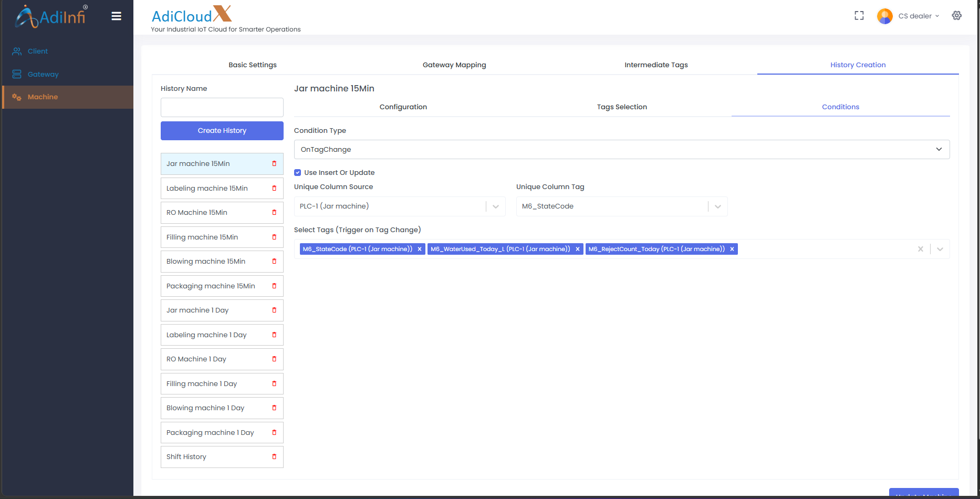Click the Create History button
Image resolution: width=980 pixels, height=499 pixels.
click(x=222, y=131)
